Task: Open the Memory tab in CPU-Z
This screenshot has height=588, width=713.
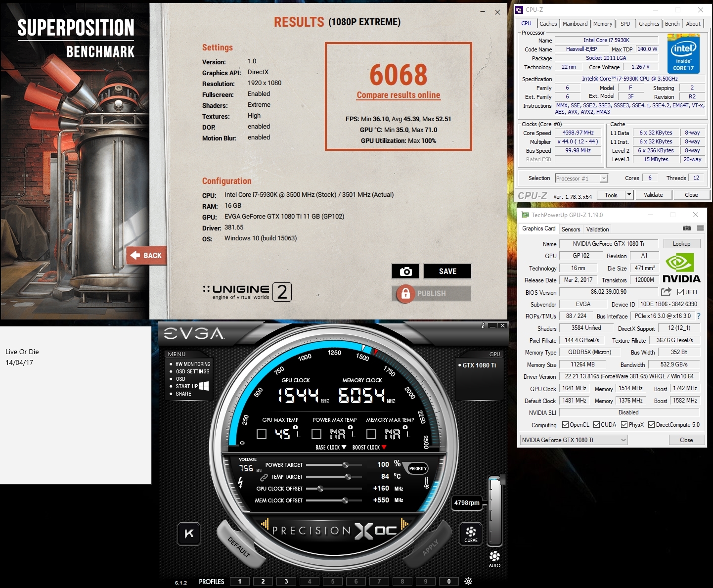Action: (x=603, y=24)
